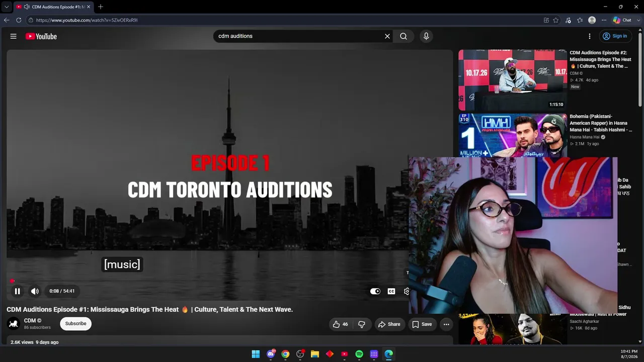Open Google Chrome from the taskbar

[285, 354]
